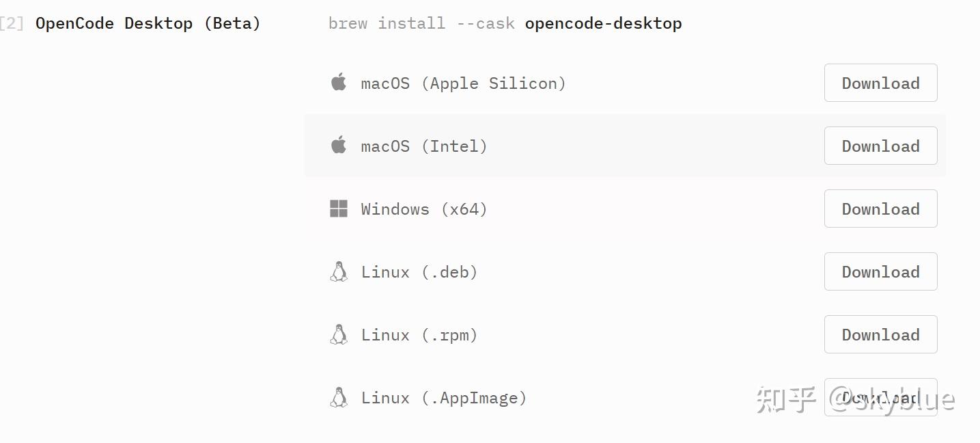Download the Linux .deb package
980x443 pixels.
point(880,272)
